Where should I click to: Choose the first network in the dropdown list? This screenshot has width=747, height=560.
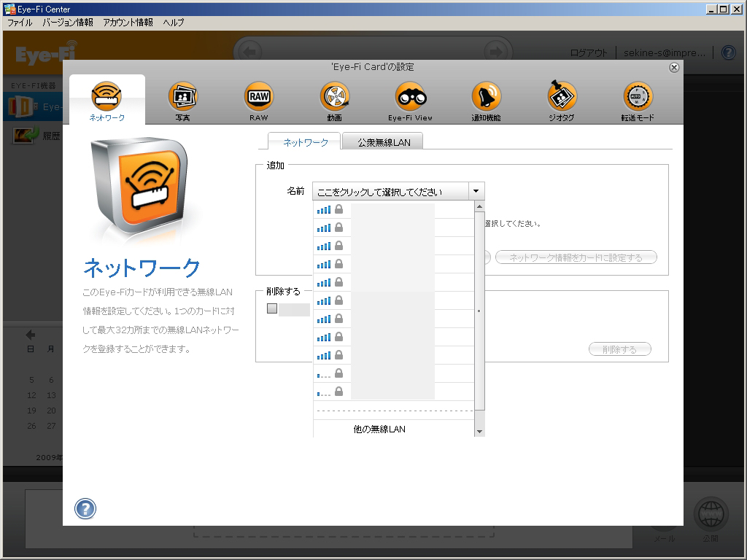pos(394,209)
